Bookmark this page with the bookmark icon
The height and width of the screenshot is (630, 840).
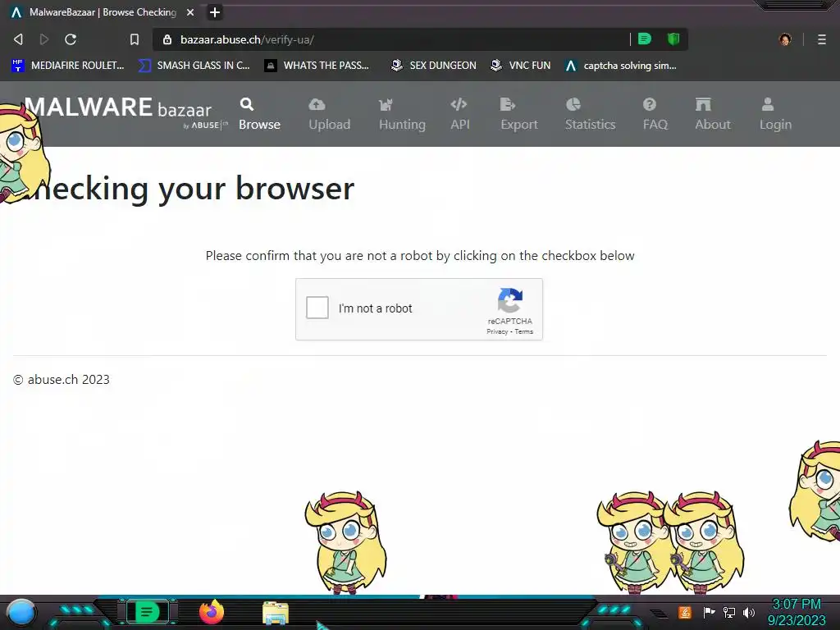tap(135, 39)
